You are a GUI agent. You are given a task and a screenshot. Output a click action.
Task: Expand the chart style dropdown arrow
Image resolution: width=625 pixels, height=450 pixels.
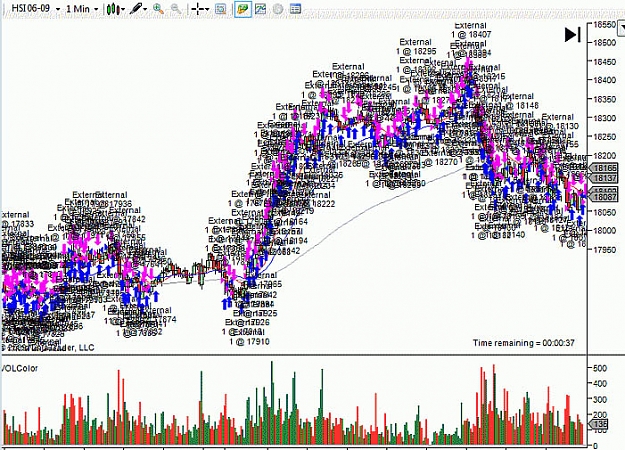123,9
